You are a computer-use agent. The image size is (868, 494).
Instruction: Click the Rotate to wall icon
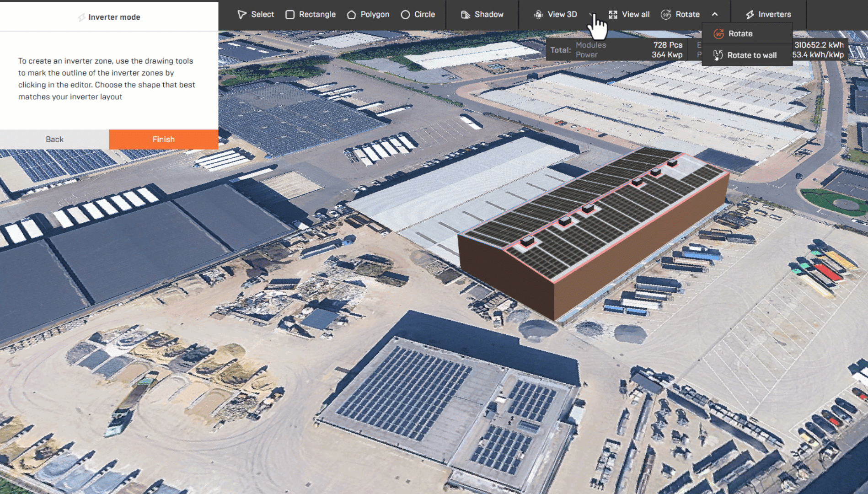[718, 55]
